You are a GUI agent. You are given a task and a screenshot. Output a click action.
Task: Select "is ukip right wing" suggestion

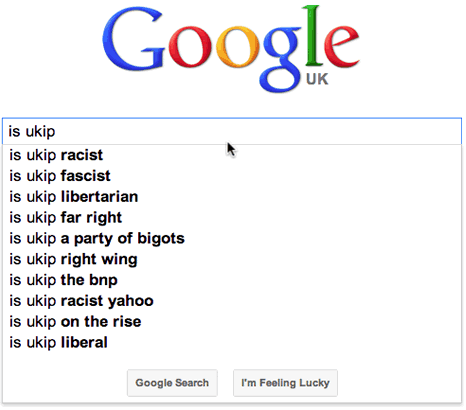(232, 259)
